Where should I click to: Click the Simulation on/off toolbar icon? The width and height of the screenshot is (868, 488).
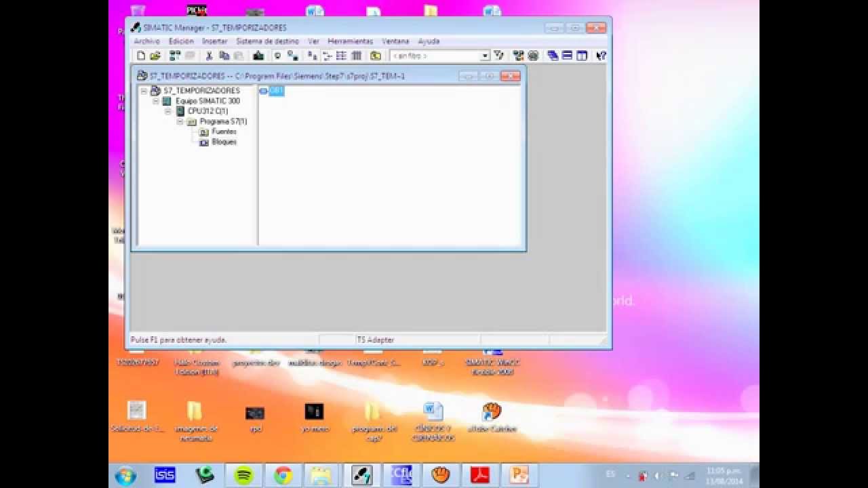point(533,56)
